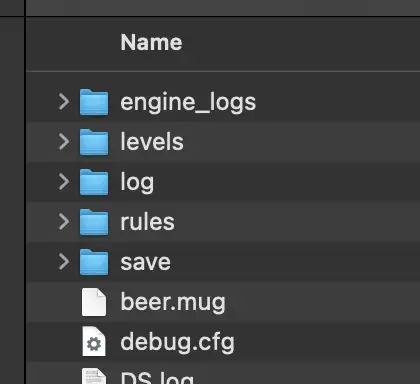The image size is (420, 384).
Task: Click the partially visible DS log file icon
Action: 94,376
